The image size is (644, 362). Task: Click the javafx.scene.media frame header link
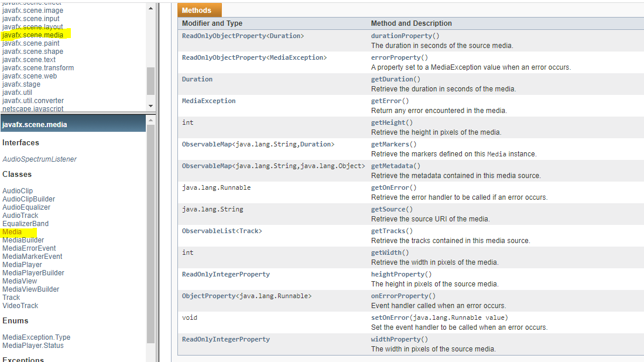point(35,125)
